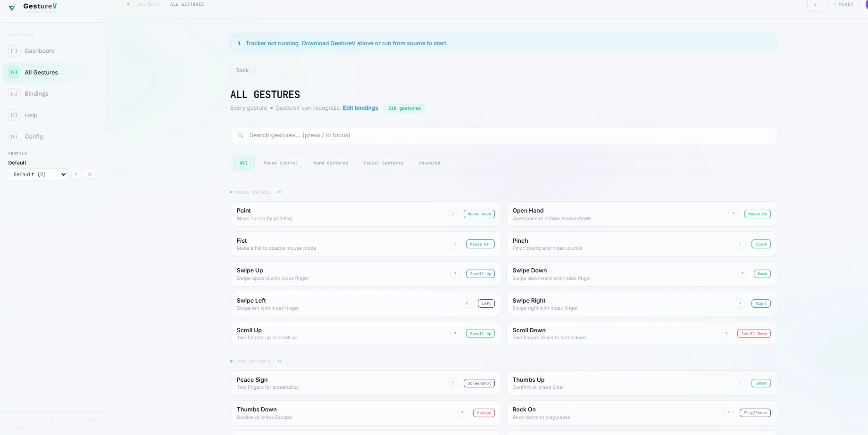Open the help icon for Swipe Right gesture
868x435 pixels.
pos(740,304)
